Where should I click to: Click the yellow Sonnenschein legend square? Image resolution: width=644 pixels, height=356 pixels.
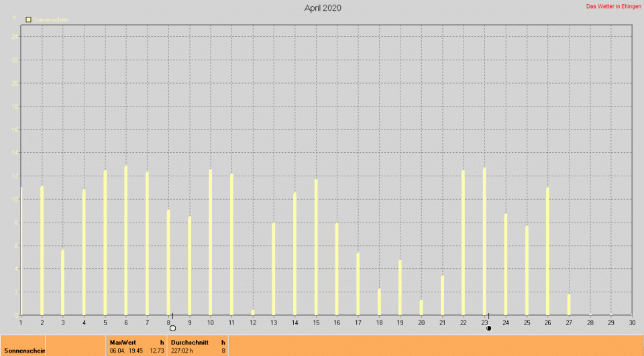tap(28, 19)
